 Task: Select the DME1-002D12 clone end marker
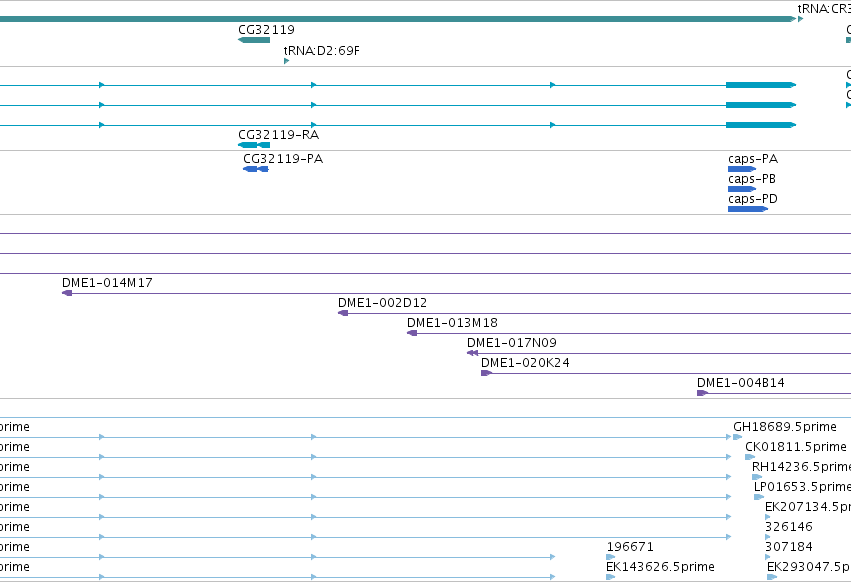(x=343, y=313)
